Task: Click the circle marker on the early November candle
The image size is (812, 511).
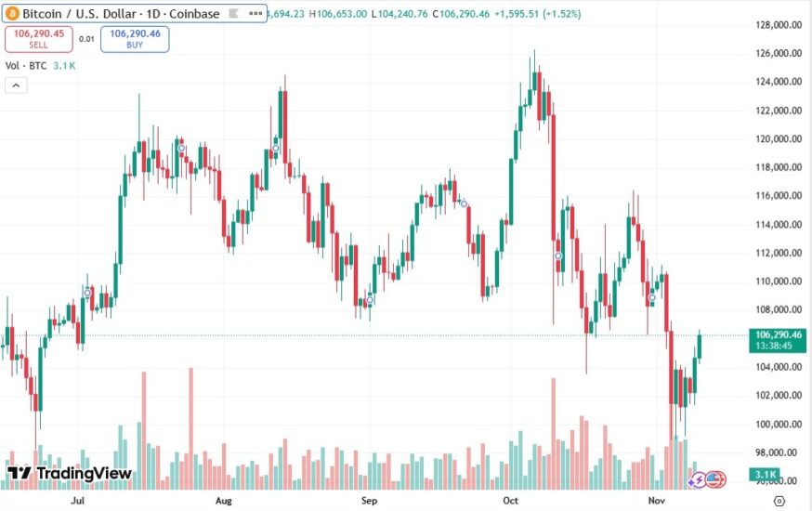Action: [x=652, y=297]
